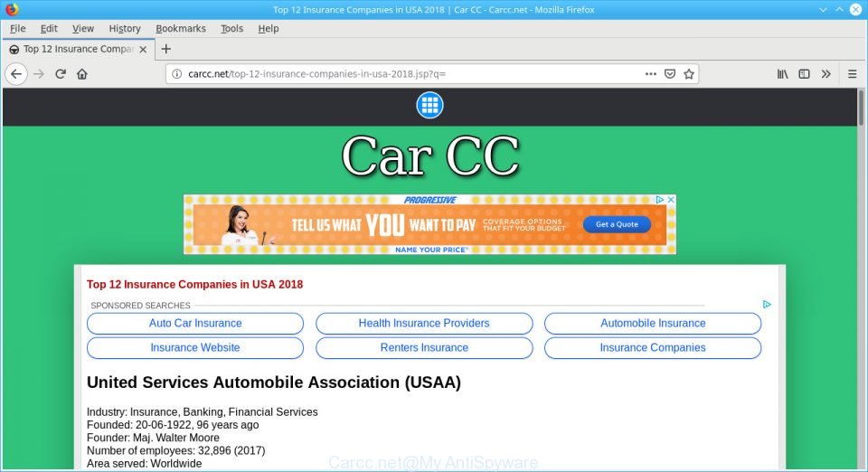Click Renters Insurance sponsored link
The image size is (868, 472).
(424, 347)
